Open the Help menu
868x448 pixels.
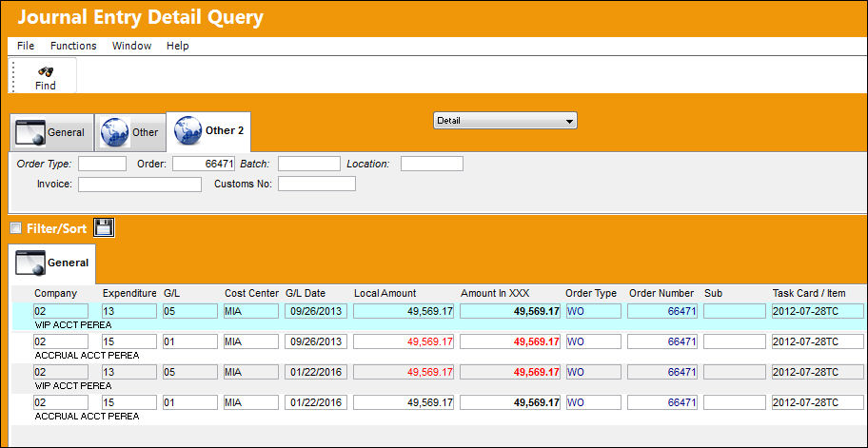click(x=178, y=46)
